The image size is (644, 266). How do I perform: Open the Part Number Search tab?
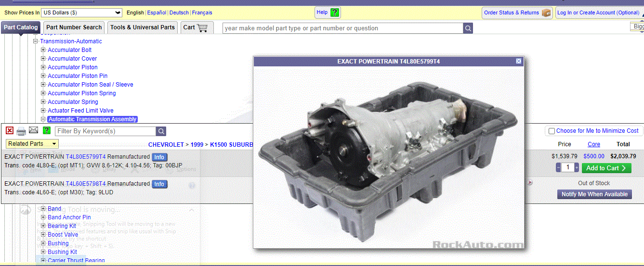coord(74,27)
